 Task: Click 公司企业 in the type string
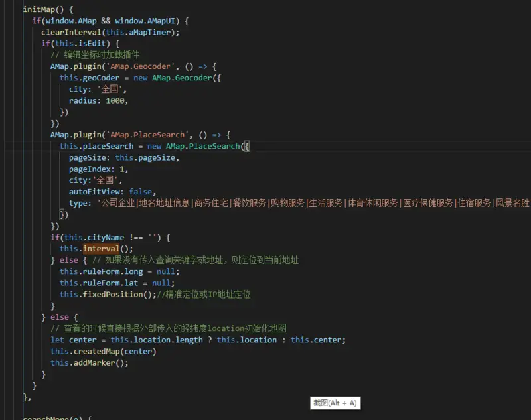118,204
